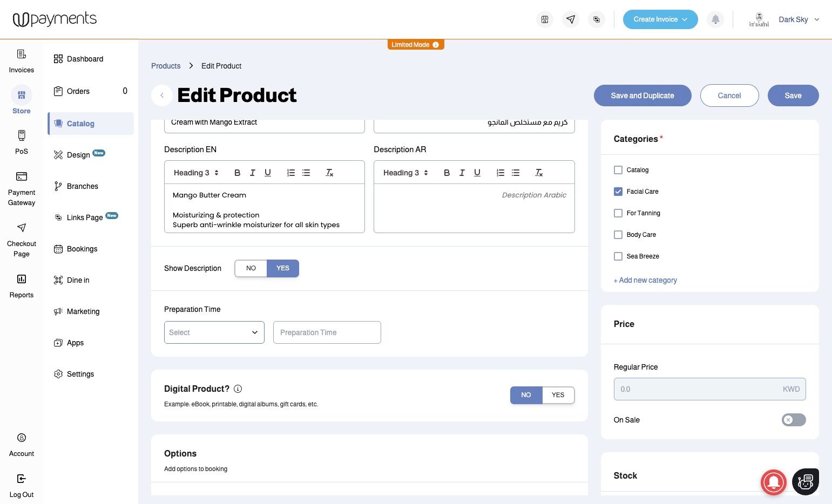This screenshot has width=832, height=504.
Task: Click the Add new category link
Action: 645,280
